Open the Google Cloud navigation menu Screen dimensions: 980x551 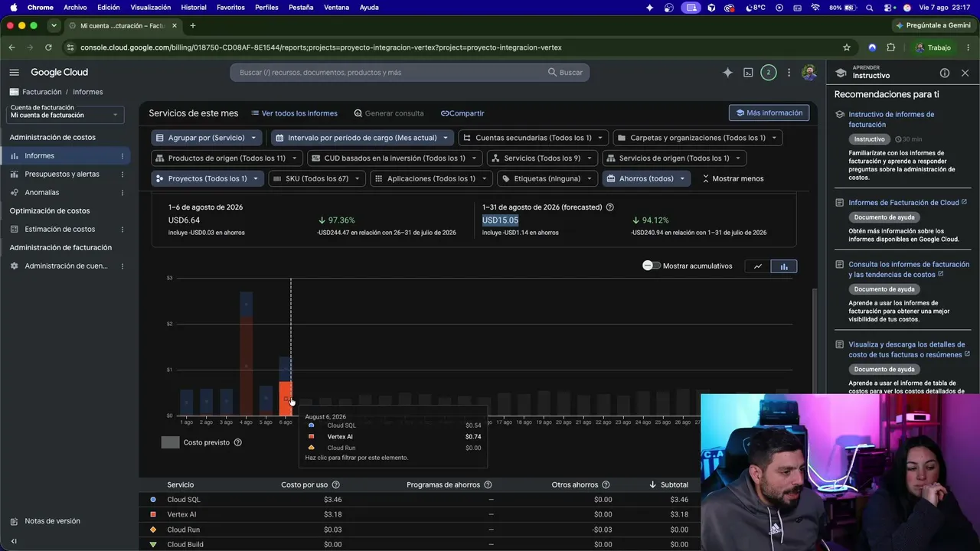pyautogui.click(x=14, y=73)
